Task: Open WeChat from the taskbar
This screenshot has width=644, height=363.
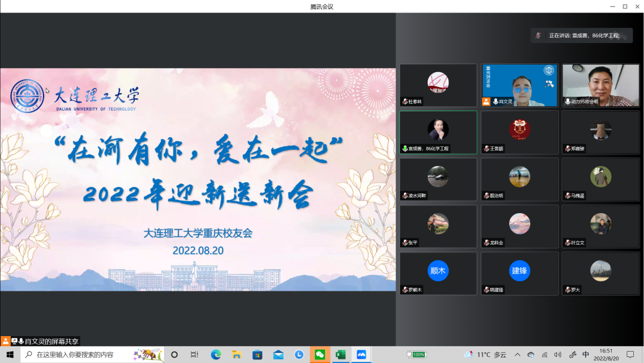Action: pos(320,355)
